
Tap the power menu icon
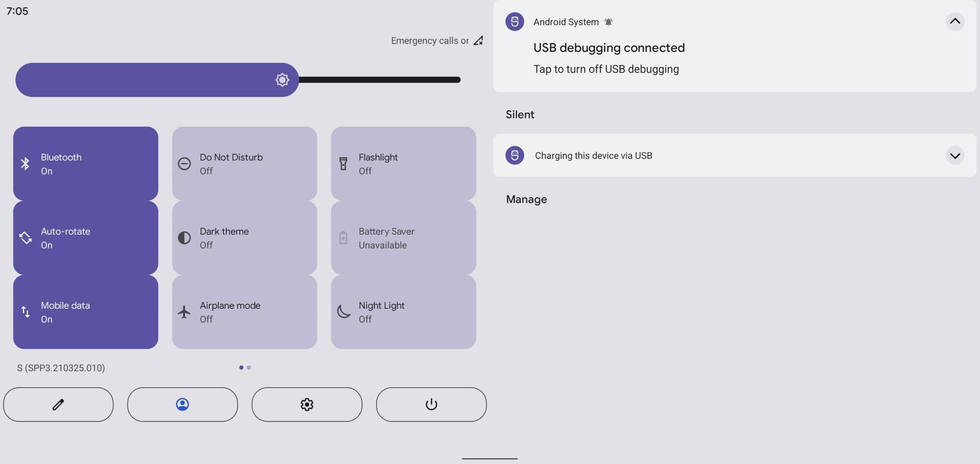click(431, 404)
